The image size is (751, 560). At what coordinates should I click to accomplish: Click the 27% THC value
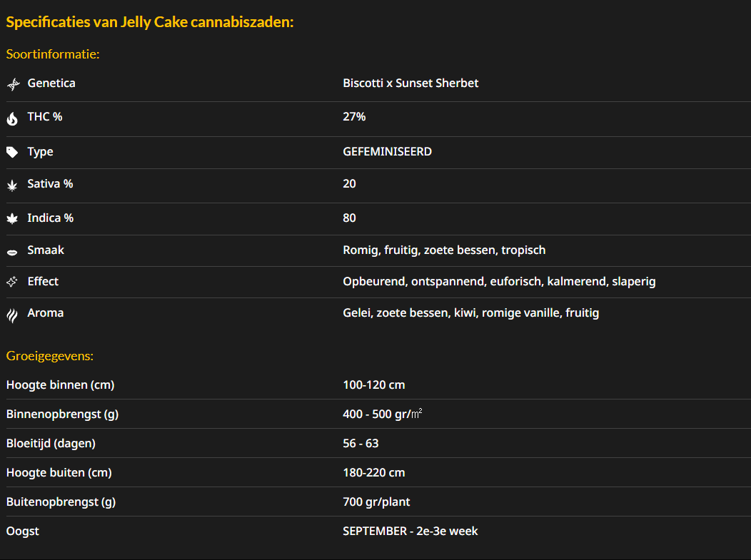(x=354, y=117)
